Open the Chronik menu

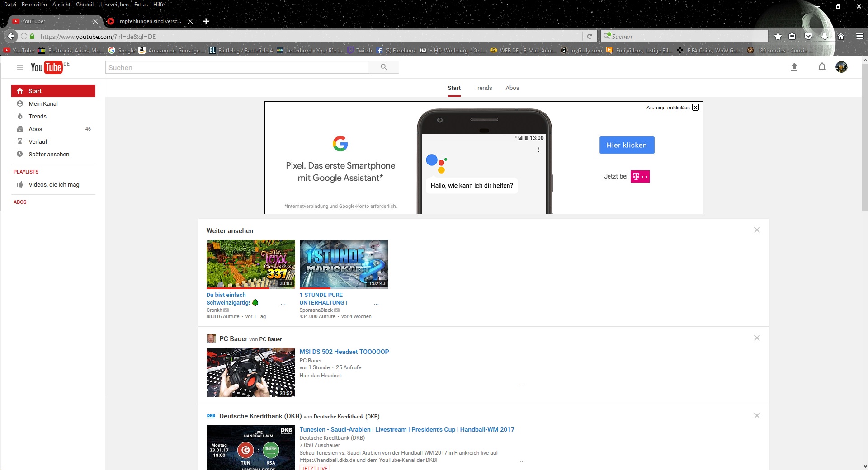point(85,5)
